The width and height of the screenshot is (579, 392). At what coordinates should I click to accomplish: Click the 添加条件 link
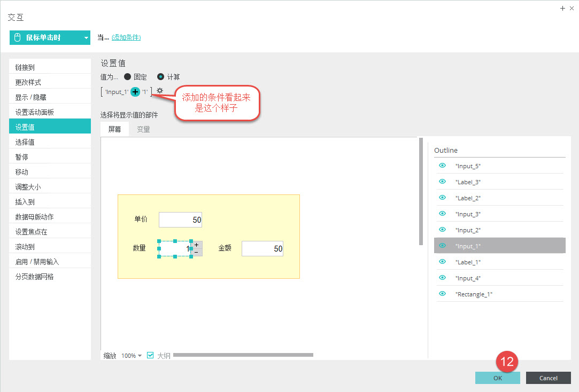[x=126, y=37]
